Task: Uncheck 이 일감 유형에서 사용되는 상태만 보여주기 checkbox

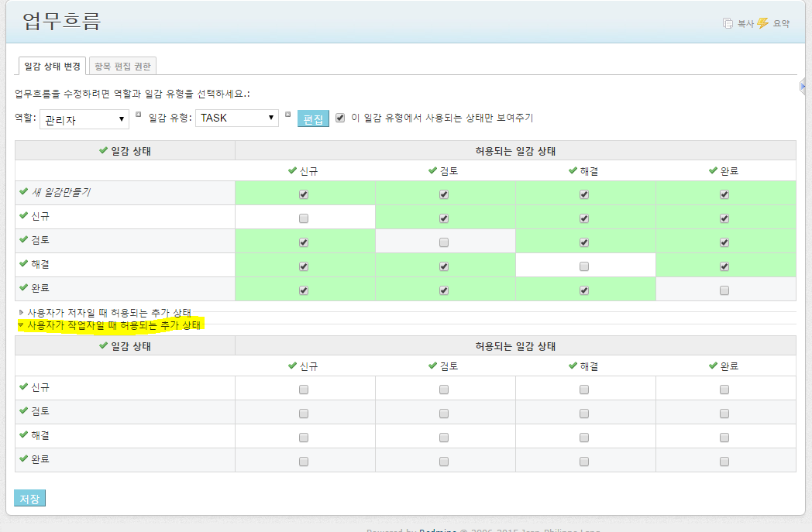Action: pyautogui.click(x=340, y=118)
